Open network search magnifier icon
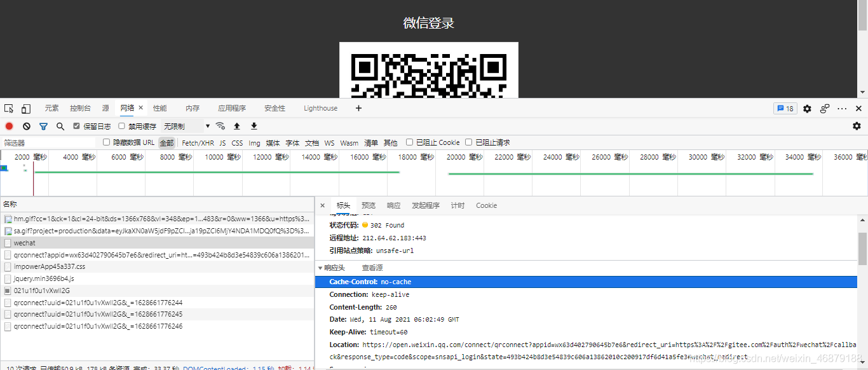Screen dimensions: 868x370 pos(60,127)
